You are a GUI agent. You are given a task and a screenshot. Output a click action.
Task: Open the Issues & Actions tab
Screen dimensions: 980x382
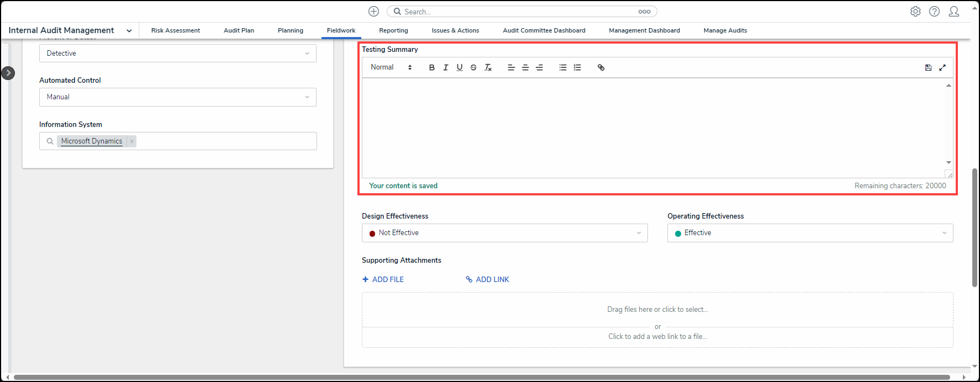click(455, 30)
